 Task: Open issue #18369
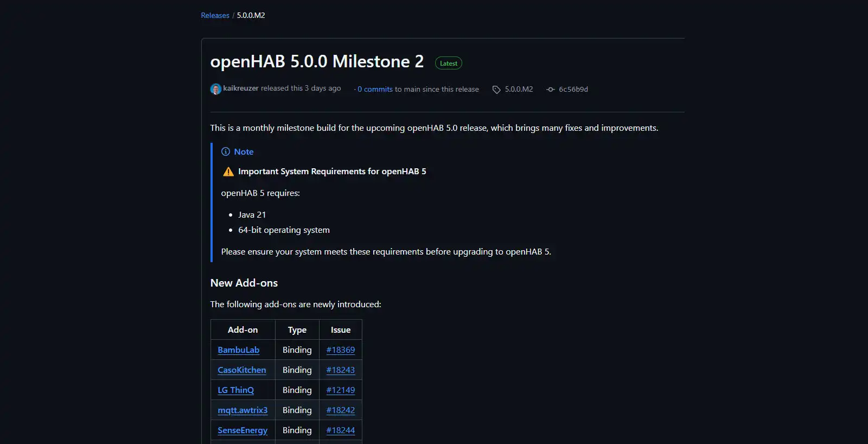[341, 350]
